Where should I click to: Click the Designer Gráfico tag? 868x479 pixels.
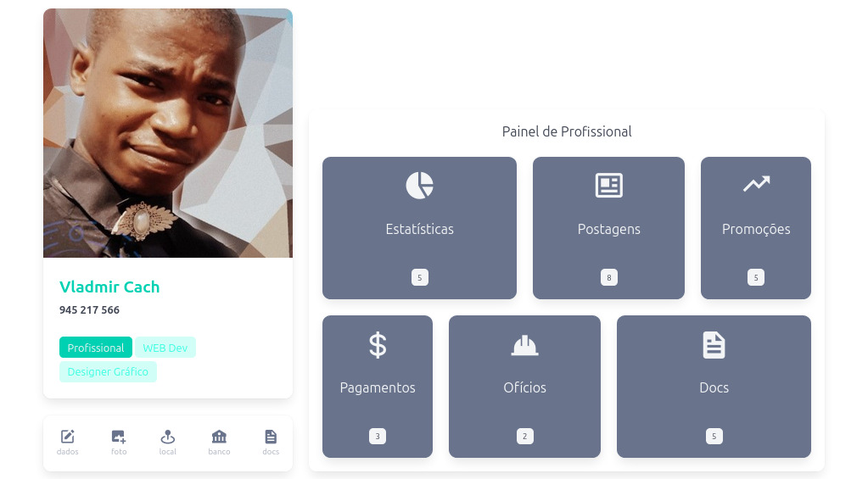coord(108,371)
